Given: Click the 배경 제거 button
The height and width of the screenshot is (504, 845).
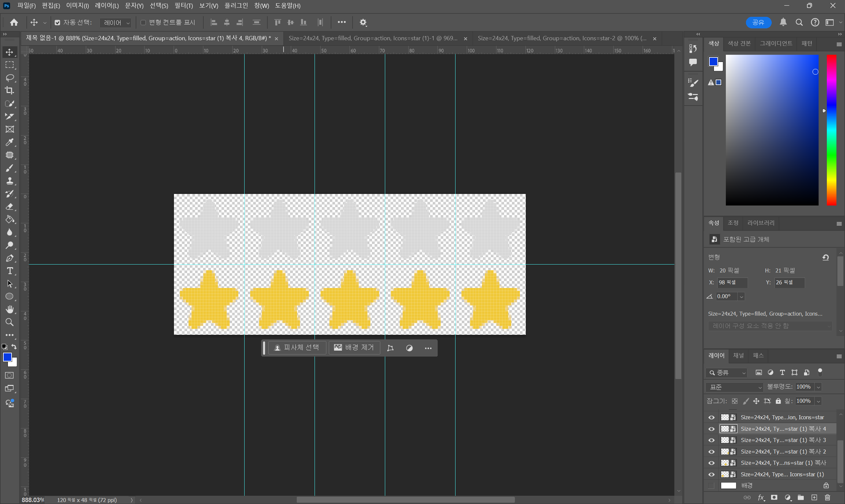Looking at the screenshot, I should [x=354, y=348].
